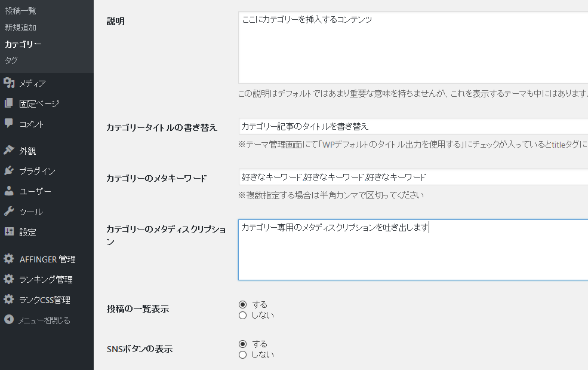Click the 設定 sliders icon
The width and height of the screenshot is (588, 370).
9,232
